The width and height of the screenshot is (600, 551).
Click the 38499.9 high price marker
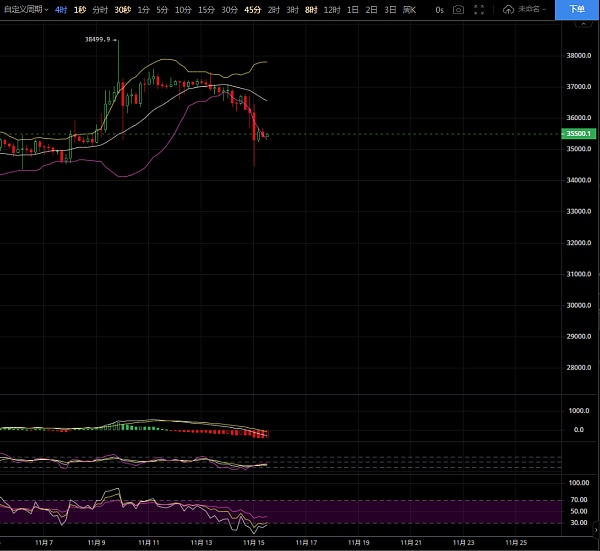(98, 41)
